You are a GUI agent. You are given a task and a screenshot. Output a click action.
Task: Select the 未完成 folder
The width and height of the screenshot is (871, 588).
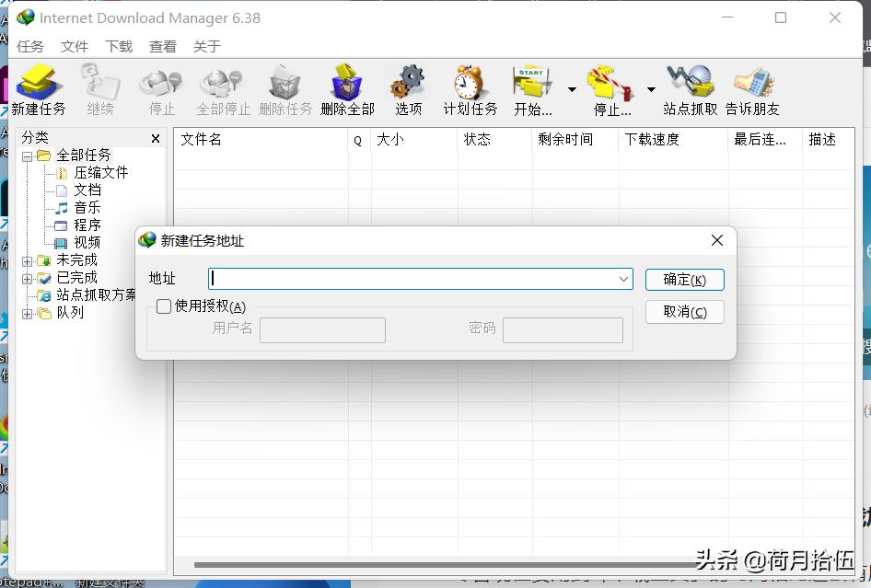[x=76, y=259]
